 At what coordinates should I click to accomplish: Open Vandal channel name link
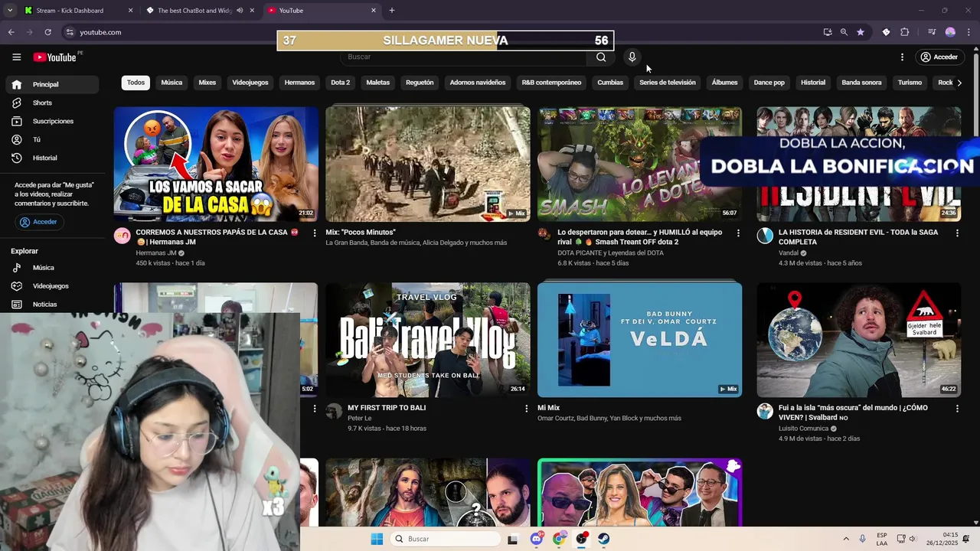[789, 253]
